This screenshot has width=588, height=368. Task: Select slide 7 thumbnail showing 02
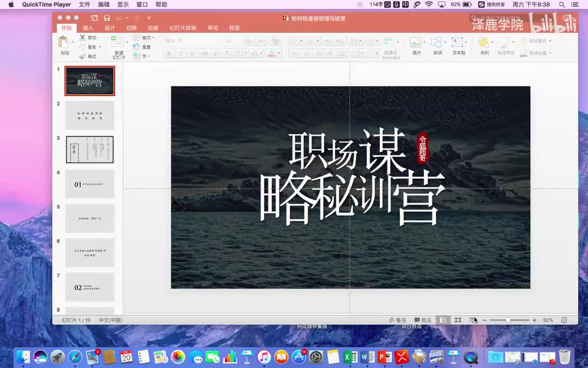90,287
